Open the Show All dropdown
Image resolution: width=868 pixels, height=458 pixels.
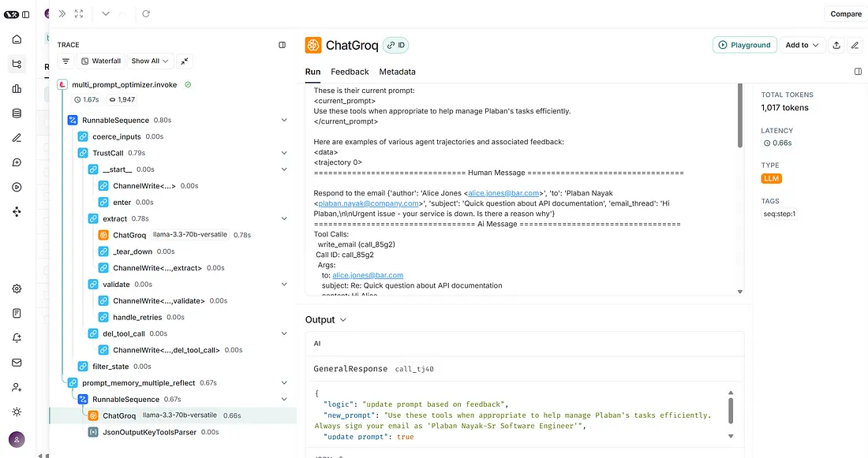pos(150,61)
